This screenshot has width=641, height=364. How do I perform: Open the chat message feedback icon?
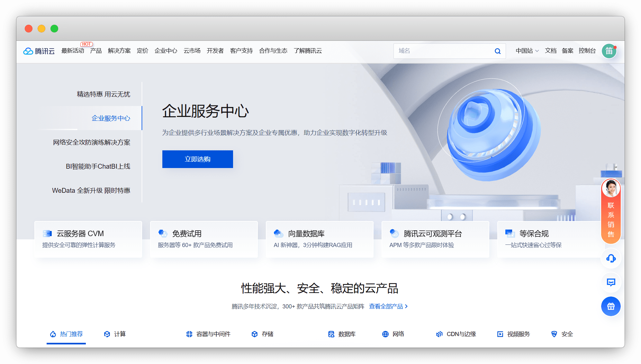[611, 282]
